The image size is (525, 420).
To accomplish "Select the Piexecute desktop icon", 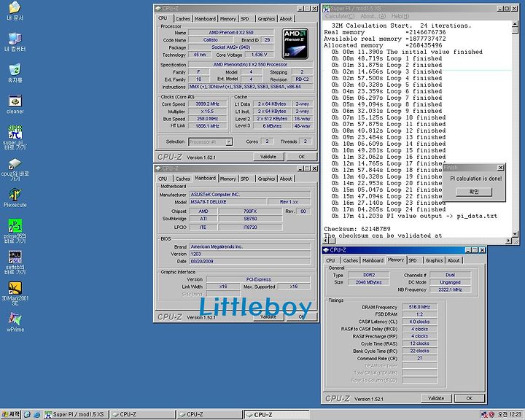I will (15, 198).
